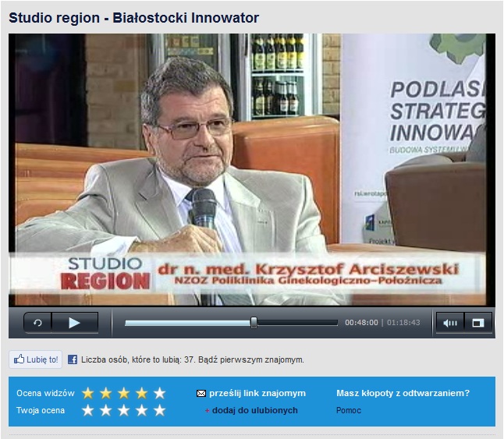This screenshot has height=439, width=504.
Task: Rate four stars in Twoja ocena
Action: click(142, 410)
